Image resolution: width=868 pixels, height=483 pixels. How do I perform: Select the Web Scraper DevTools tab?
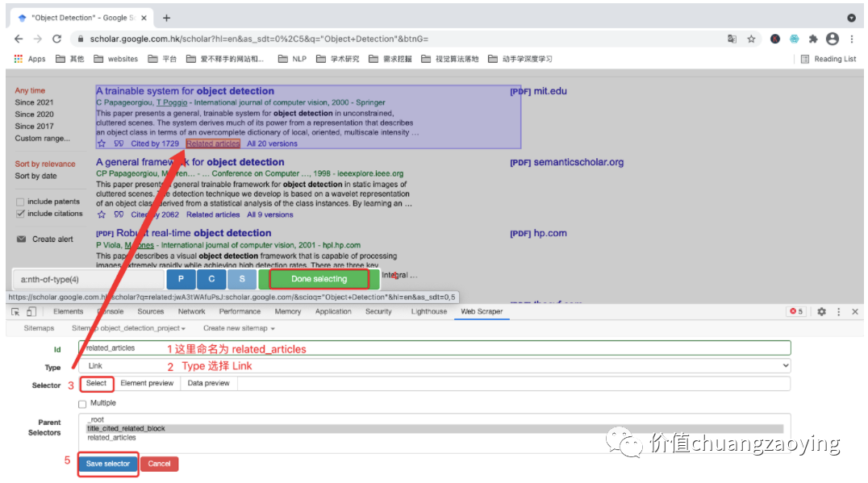coord(482,311)
